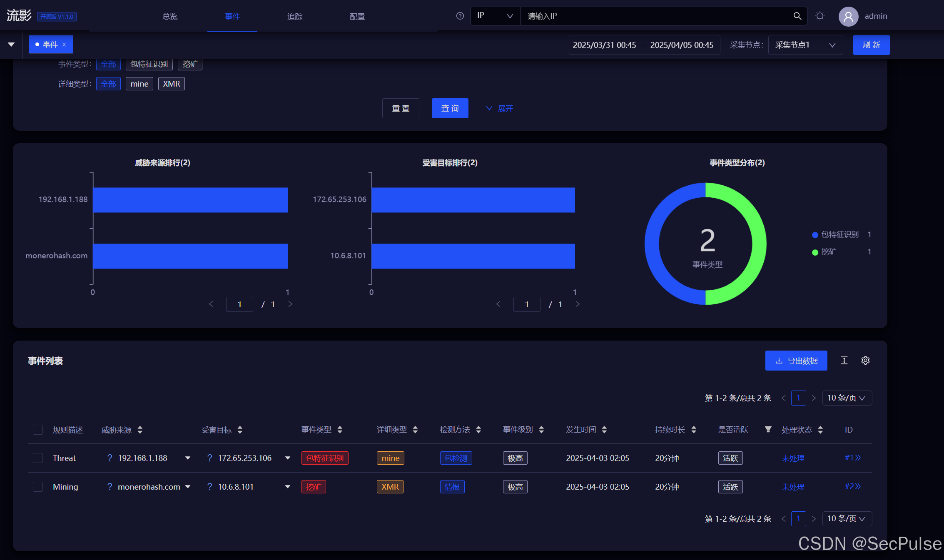Check the Mining row checkbox
Image resolution: width=944 pixels, height=560 pixels.
coord(38,487)
